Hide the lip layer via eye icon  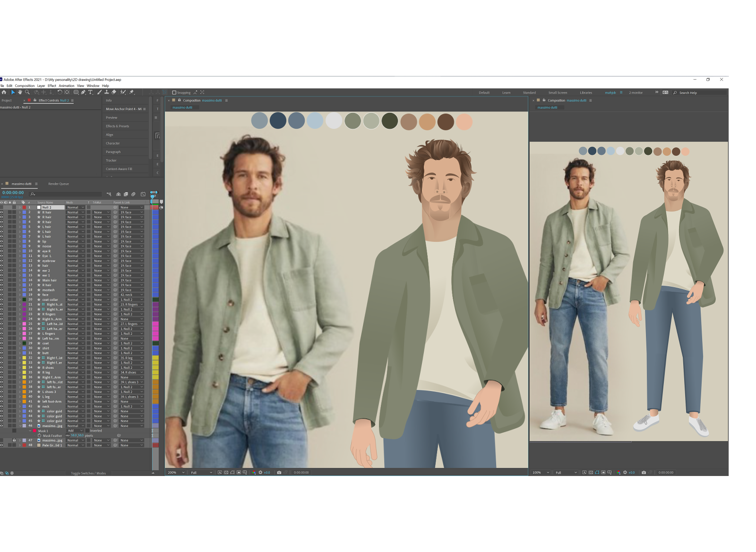point(1,241)
